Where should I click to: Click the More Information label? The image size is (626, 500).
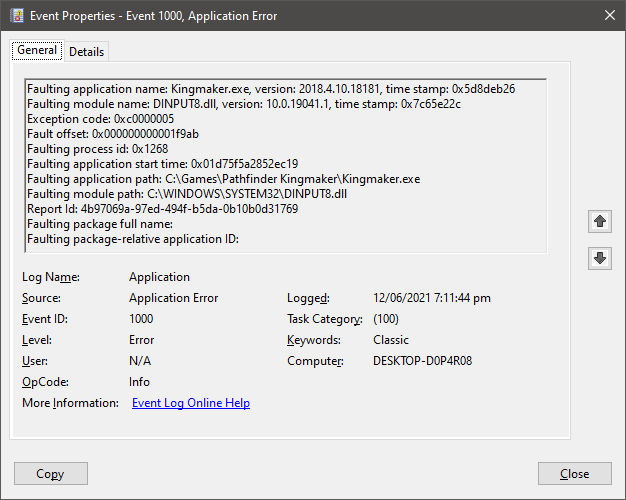click(70, 403)
